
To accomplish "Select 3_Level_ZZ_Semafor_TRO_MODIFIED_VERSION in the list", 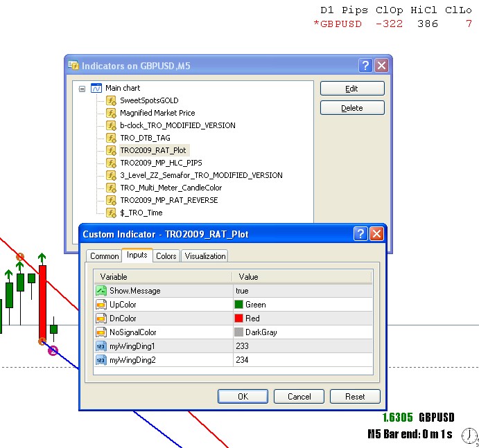I will (201, 175).
